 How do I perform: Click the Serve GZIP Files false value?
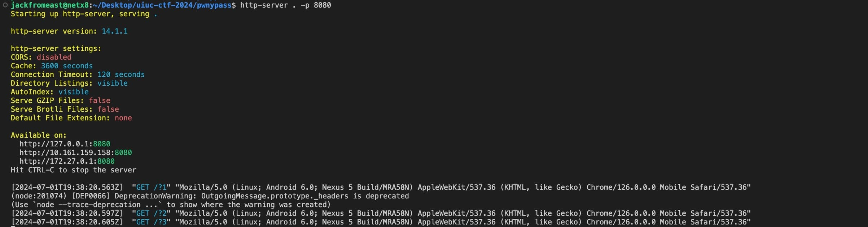[100, 100]
